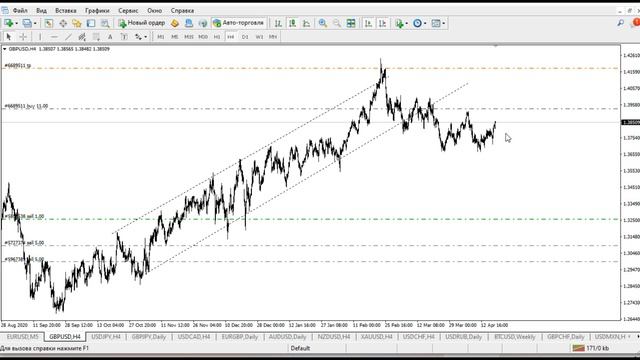The image size is (640, 360).
Task: Switch chart to line chart mode
Action: tap(306, 23)
